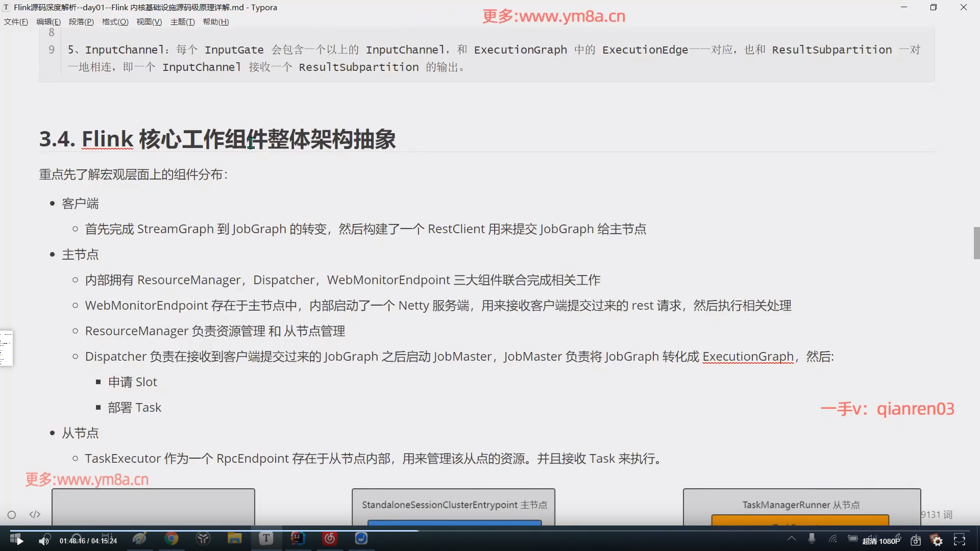Open the 主题(T) theme menu
This screenshot has width=980, height=551.
pyautogui.click(x=182, y=22)
